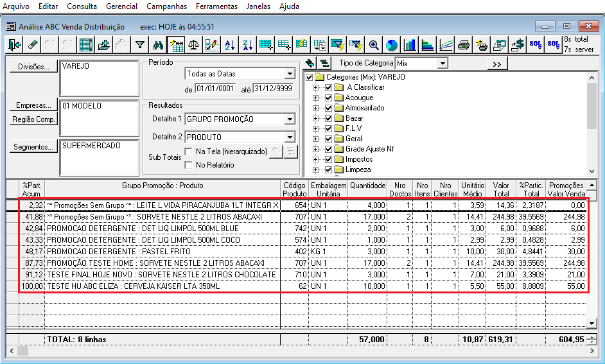
Task: Open the Gerencial menu
Action: click(x=121, y=6)
